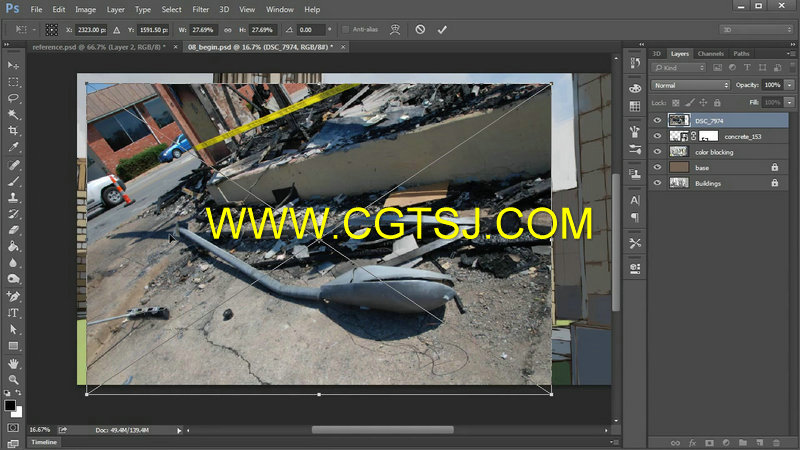Select the Brush tool
This screenshot has height=450, width=800.
pyautogui.click(x=13, y=181)
